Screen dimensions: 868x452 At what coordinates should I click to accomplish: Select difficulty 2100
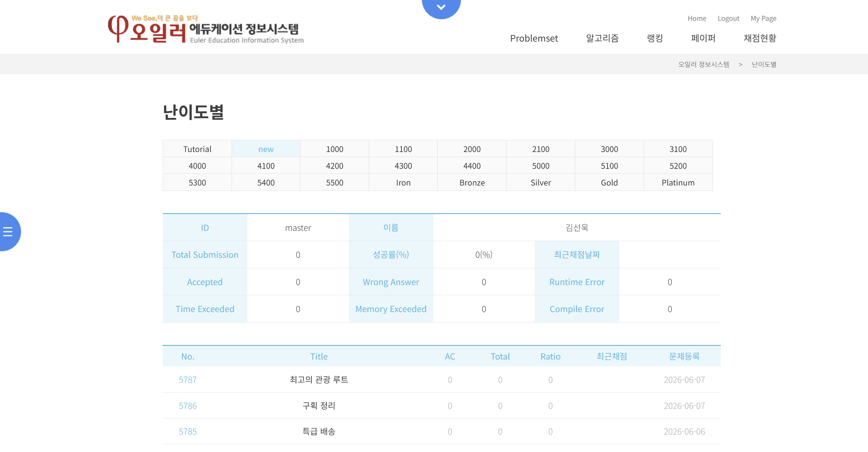(540, 149)
